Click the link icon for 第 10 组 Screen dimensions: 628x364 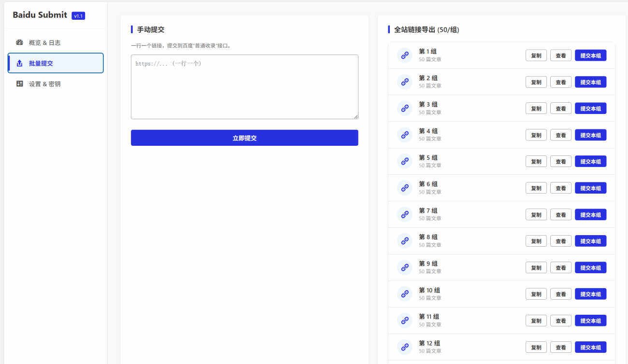[405, 294]
